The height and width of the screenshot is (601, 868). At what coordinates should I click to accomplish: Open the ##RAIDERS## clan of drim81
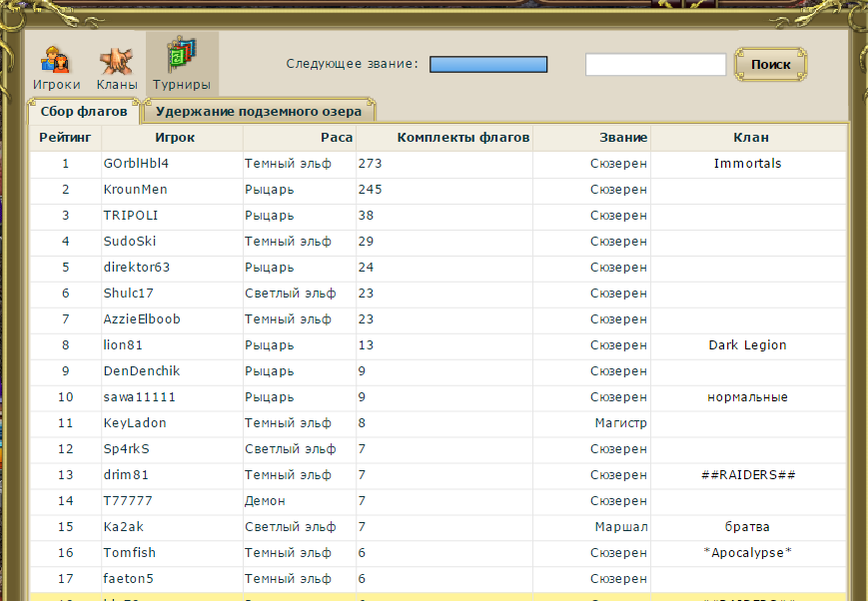[748, 475]
